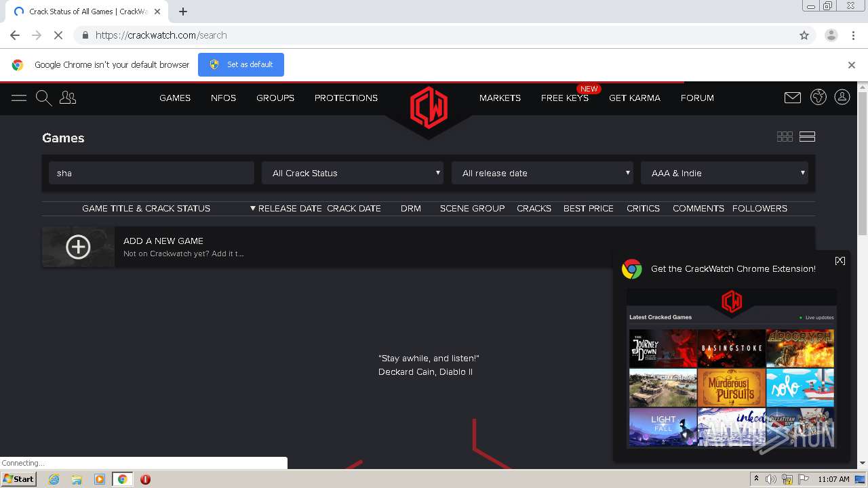Open a new browser tab
868x488 pixels.
pyautogui.click(x=183, y=12)
